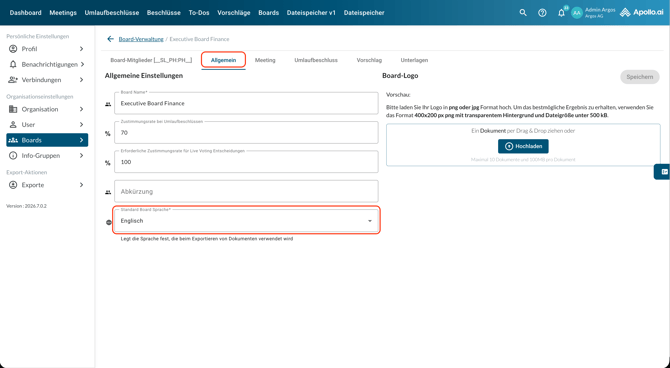Expand Organisation in the sidebar
The width and height of the screenshot is (670, 368).
46,109
